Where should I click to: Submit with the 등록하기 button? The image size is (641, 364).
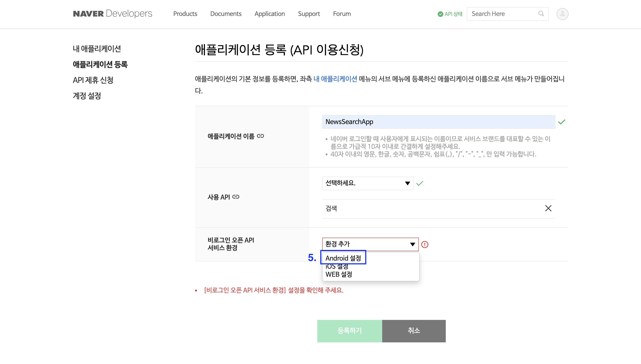point(350,331)
